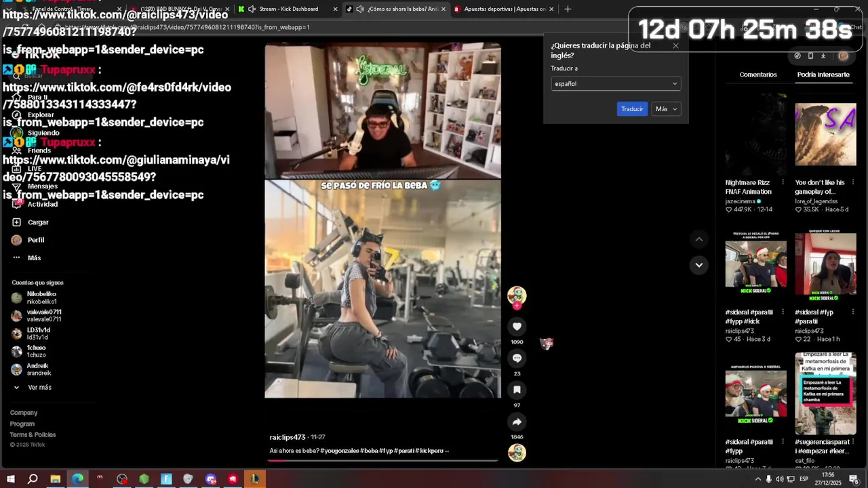Close the Stream - Kick Dashboard tab

(x=335, y=9)
